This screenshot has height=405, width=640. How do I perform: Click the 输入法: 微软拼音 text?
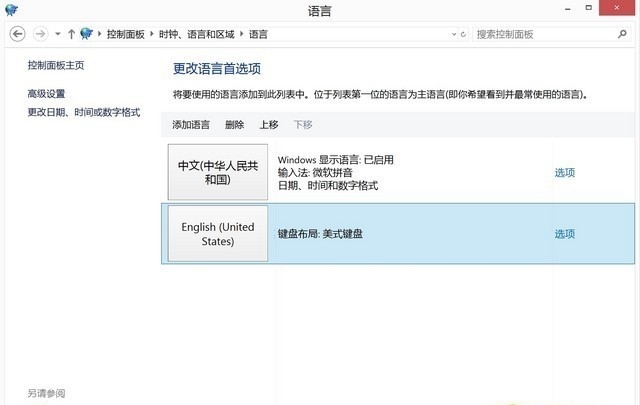(x=315, y=173)
